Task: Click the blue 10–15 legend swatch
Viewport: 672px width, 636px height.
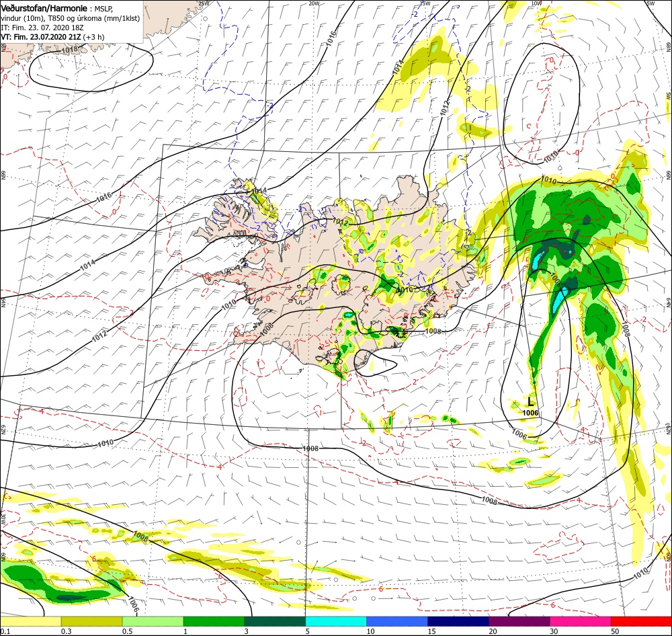Action: tap(397, 621)
